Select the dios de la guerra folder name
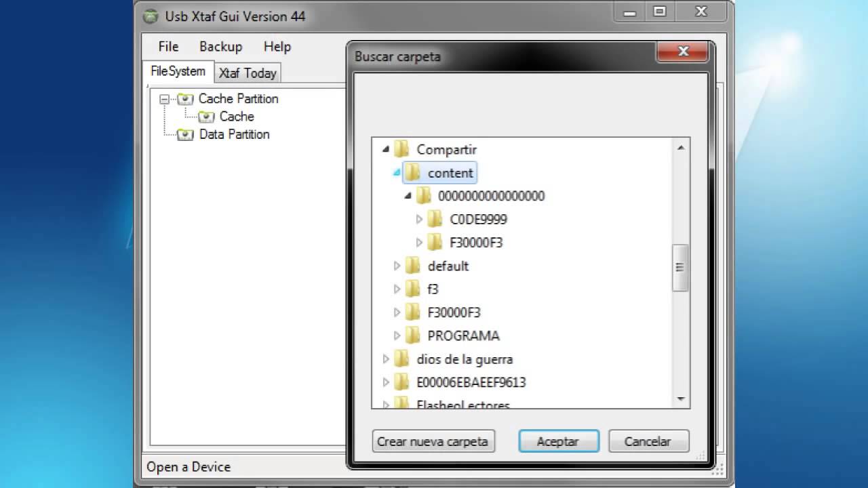 click(x=465, y=359)
